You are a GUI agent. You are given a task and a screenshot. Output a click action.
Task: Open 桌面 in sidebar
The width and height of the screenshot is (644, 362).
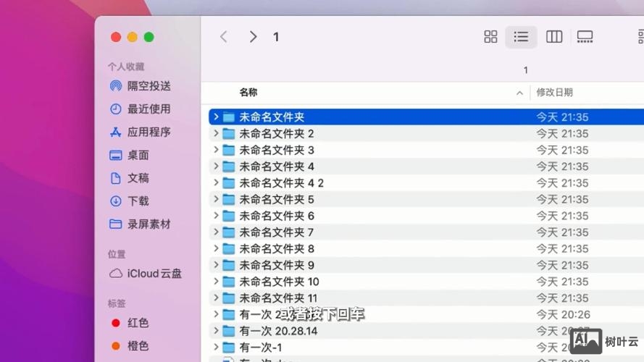[129, 155]
